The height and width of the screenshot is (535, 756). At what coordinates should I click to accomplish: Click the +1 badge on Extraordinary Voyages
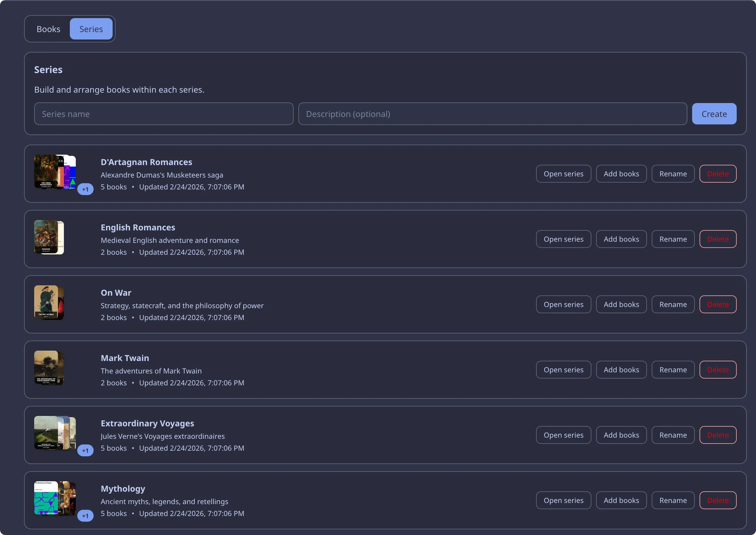(85, 450)
